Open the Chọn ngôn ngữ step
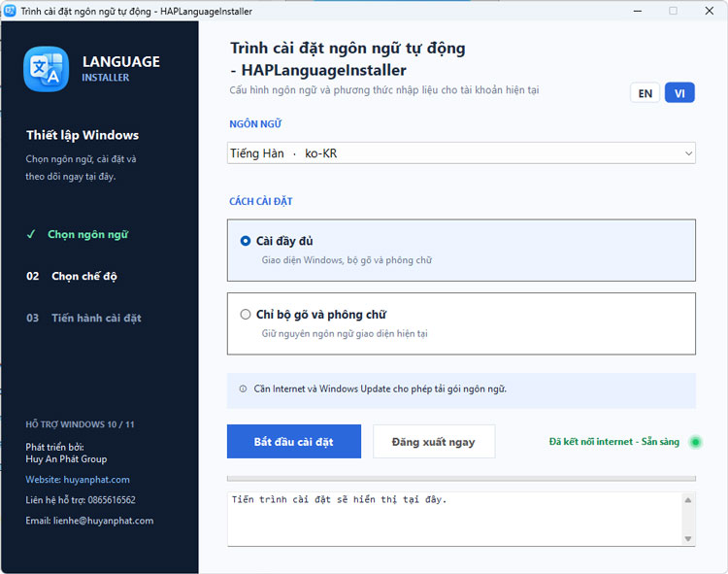This screenshot has width=728, height=574. [87, 234]
